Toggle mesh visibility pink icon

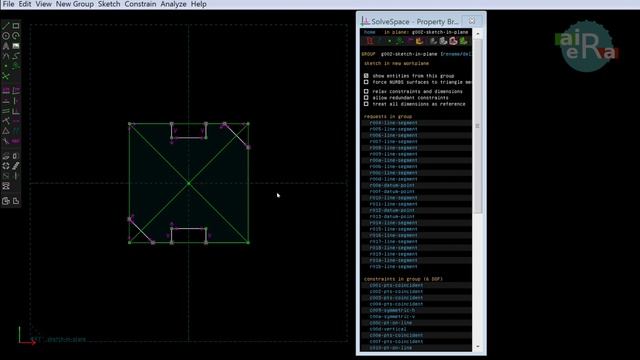[453, 41]
